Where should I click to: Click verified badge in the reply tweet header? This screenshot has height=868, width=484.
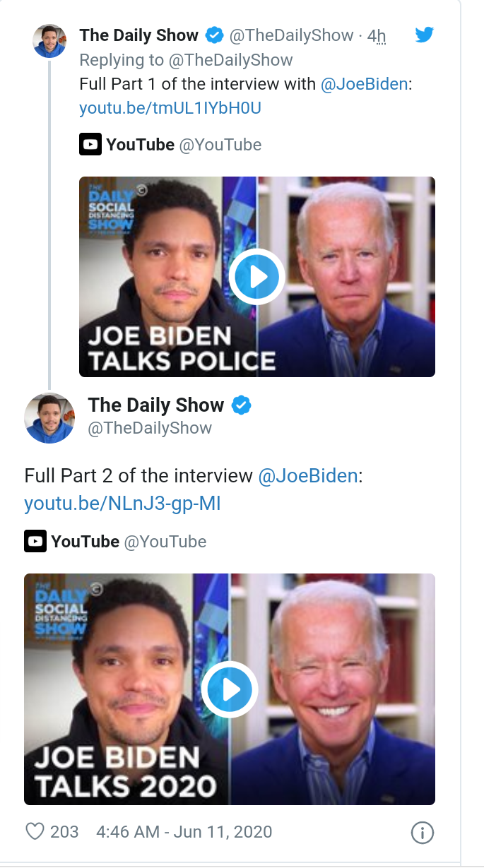point(214,35)
